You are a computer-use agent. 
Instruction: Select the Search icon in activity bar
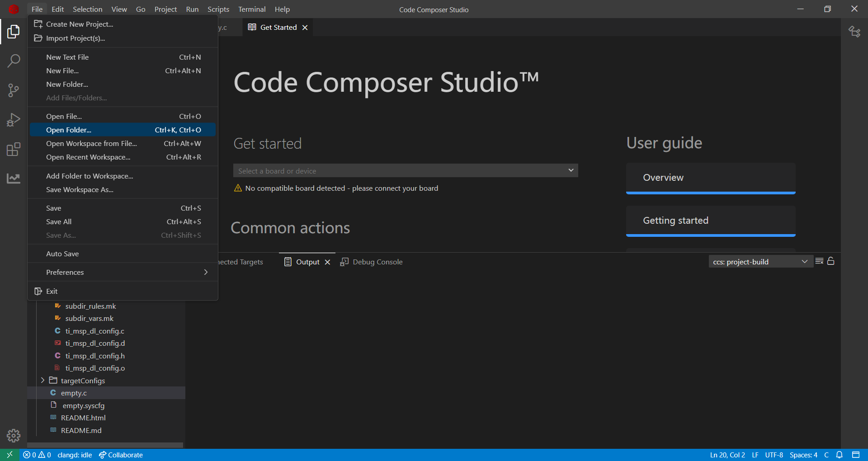coord(14,61)
